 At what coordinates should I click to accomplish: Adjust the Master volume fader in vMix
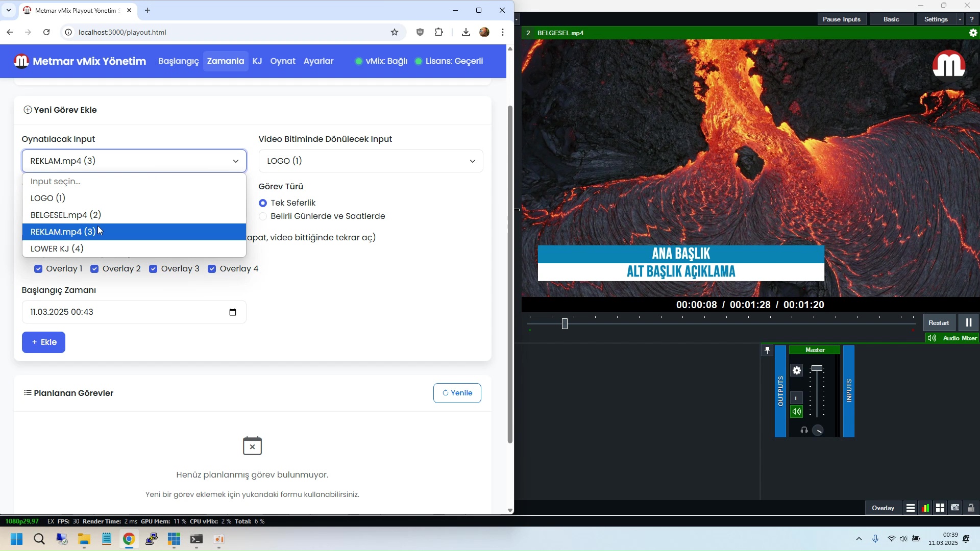(x=817, y=368)
